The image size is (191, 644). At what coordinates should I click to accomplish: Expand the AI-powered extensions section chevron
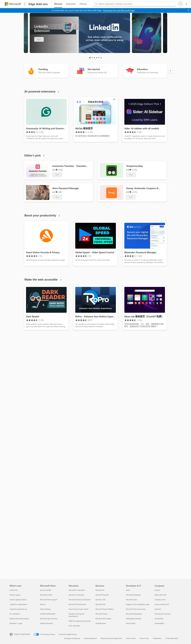(58, 92)
